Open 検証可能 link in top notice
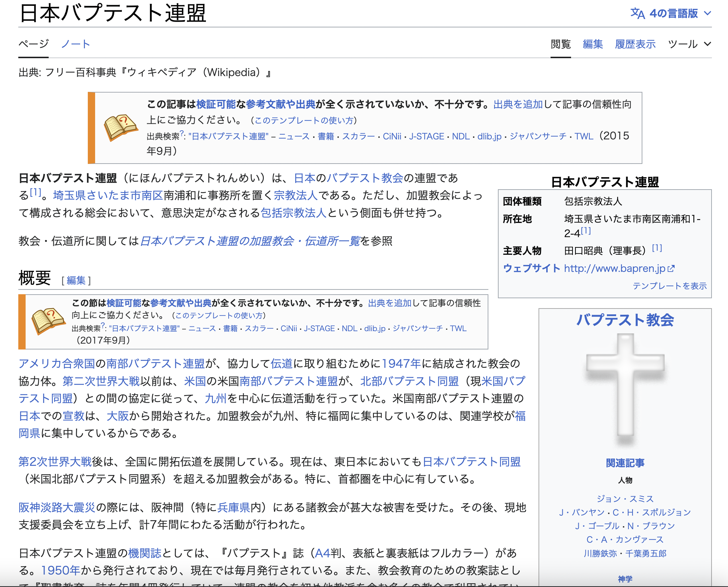Image resolution: width=728 pixels, height=587 pixels. [x=216, y=105]
